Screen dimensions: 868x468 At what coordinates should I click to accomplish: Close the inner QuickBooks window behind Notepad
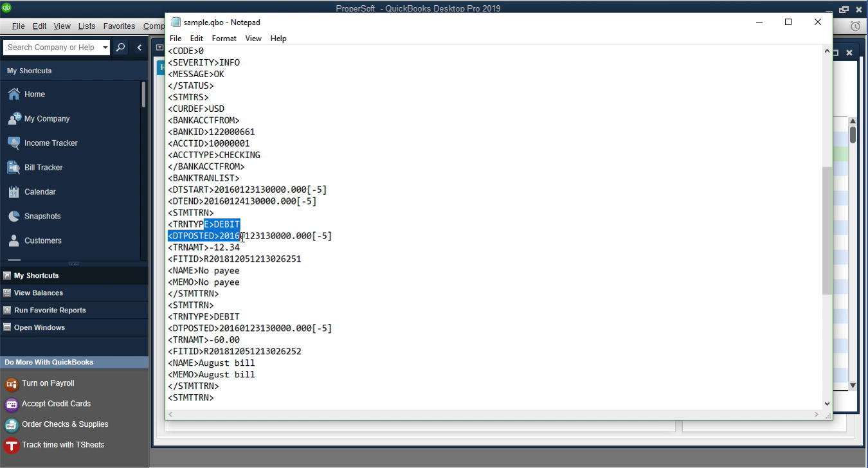click(849, 53)
